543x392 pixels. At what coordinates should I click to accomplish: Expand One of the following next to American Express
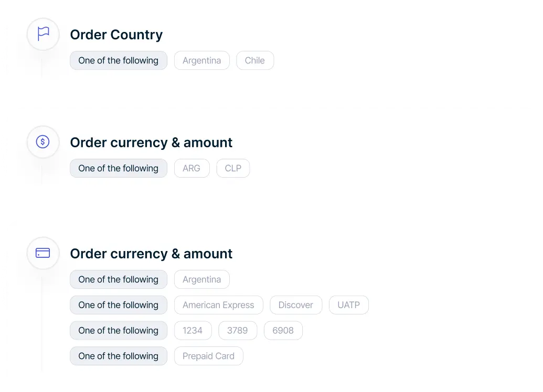tap(118, 304)
